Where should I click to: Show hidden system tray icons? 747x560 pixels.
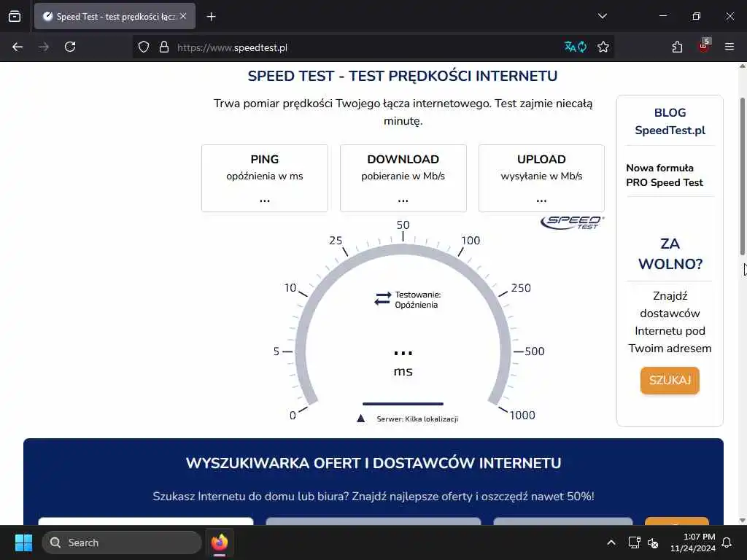[611, 542]
